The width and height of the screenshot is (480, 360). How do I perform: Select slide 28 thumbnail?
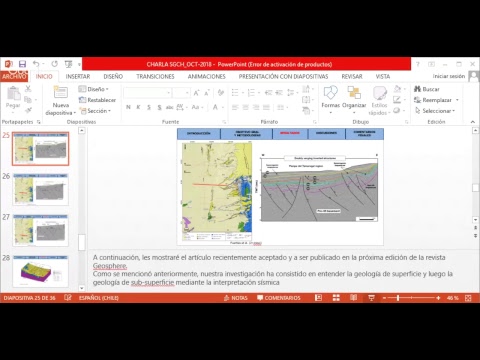coord(41,271)
